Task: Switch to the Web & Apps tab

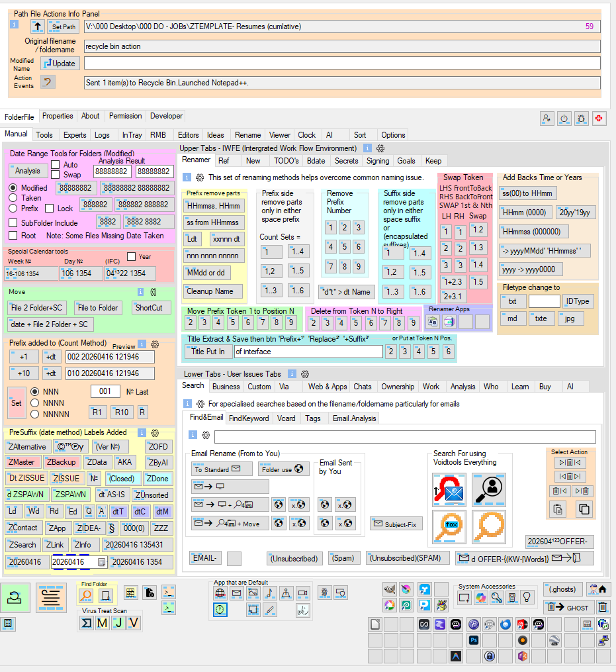Action: tap(328, 387)
